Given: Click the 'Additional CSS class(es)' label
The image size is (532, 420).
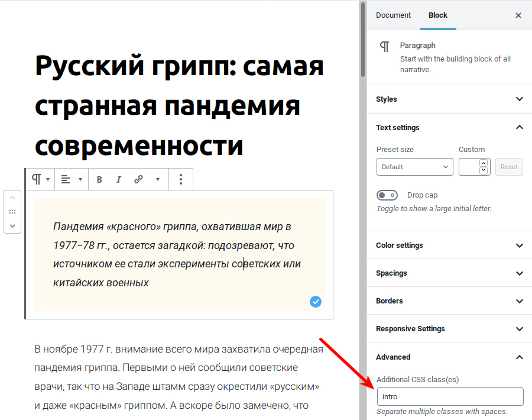Looking at the screenshot, I should (x=418, y=380).
